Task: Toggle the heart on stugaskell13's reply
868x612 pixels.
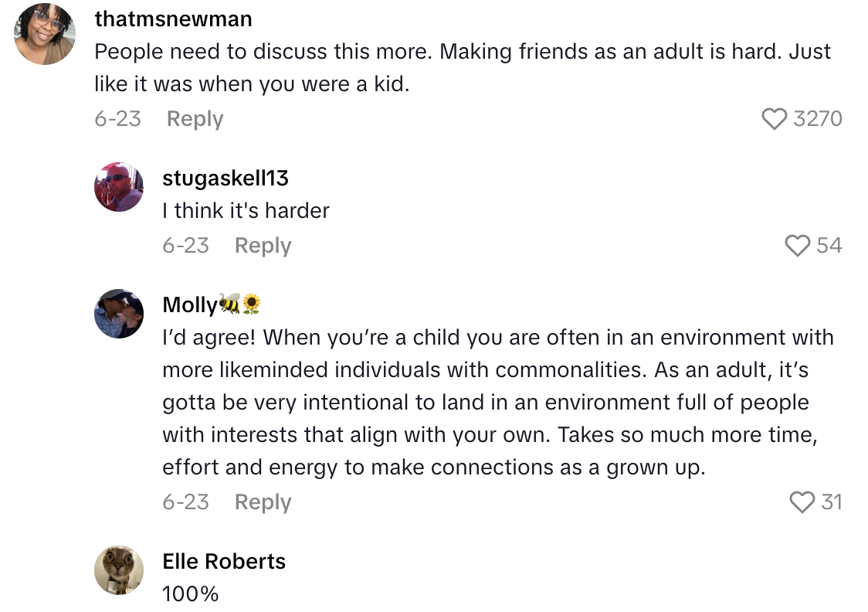Action: pos(797,246)
